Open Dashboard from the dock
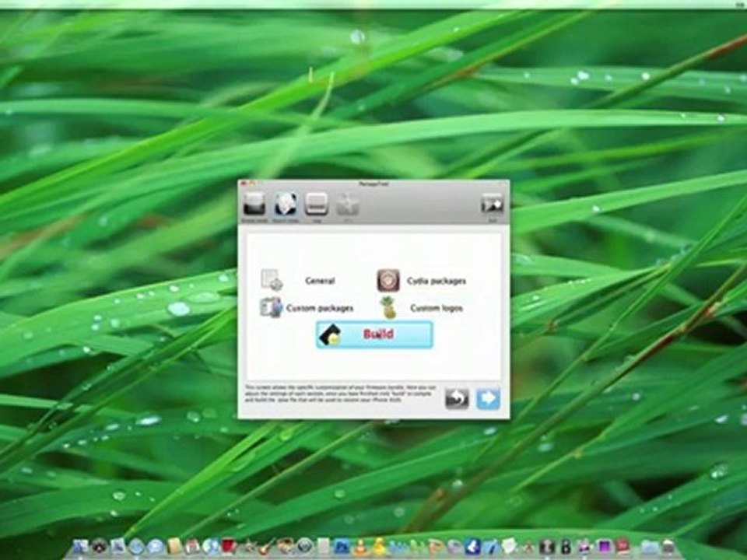This screenshot has width=747, height=560. (100, 547)
